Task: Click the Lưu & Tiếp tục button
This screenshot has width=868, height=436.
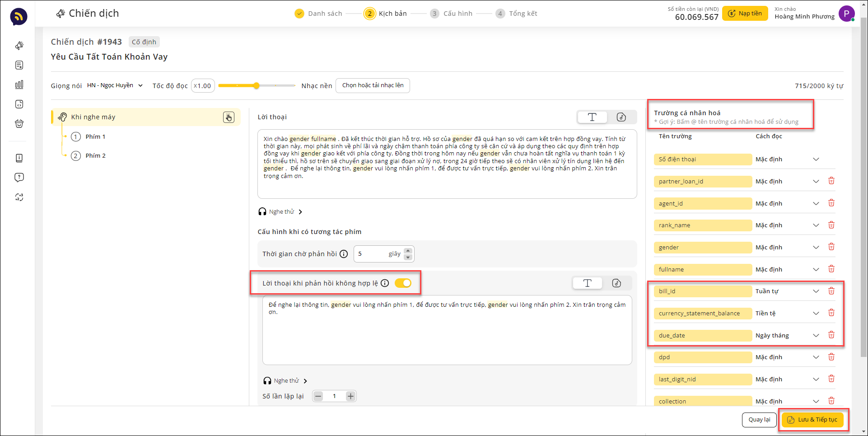Action: click(812, 420)
